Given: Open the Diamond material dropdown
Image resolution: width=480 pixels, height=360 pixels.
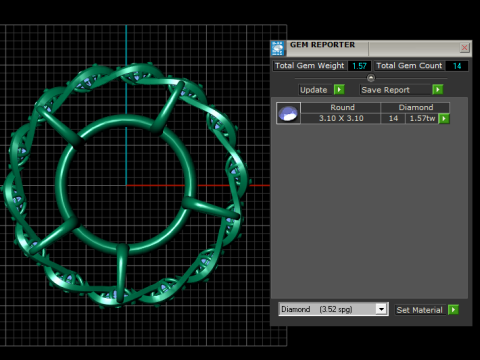Looking at the screenshot, I should tap(381, 309).
